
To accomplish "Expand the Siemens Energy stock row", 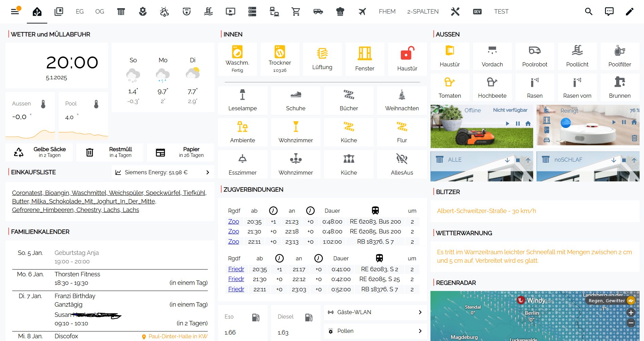I will pyautogui.click(x=163, y=172).
